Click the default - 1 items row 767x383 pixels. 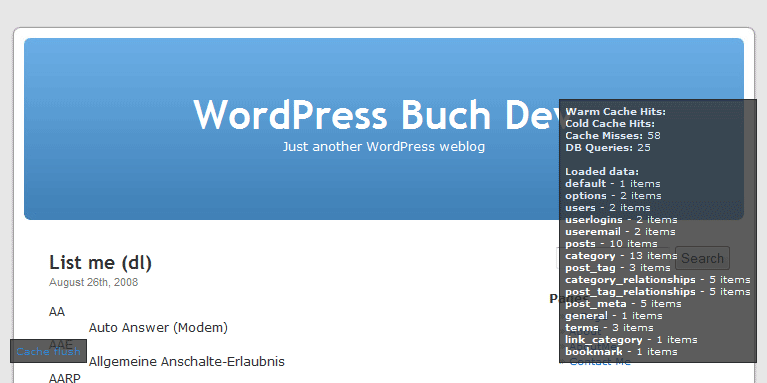pos(613,184)
